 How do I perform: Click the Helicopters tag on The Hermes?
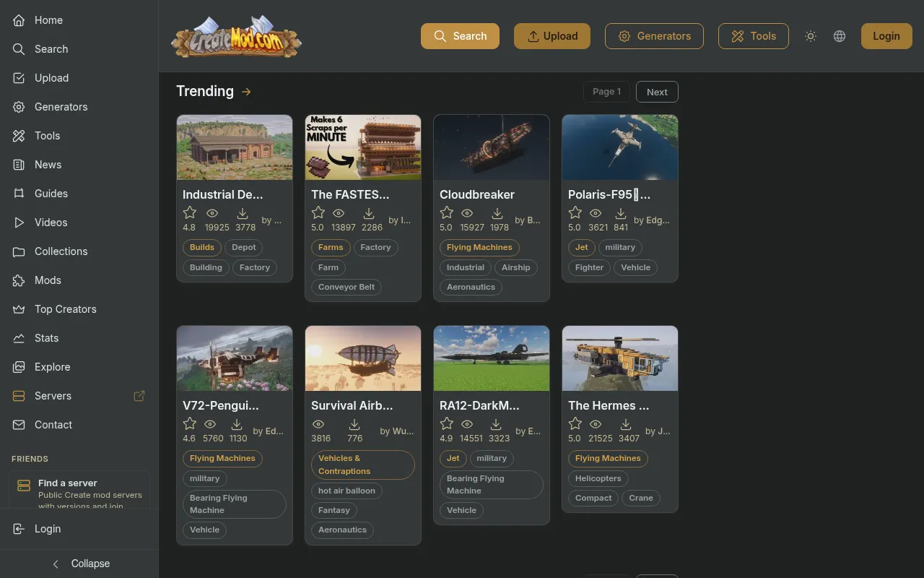click(598, 478)
